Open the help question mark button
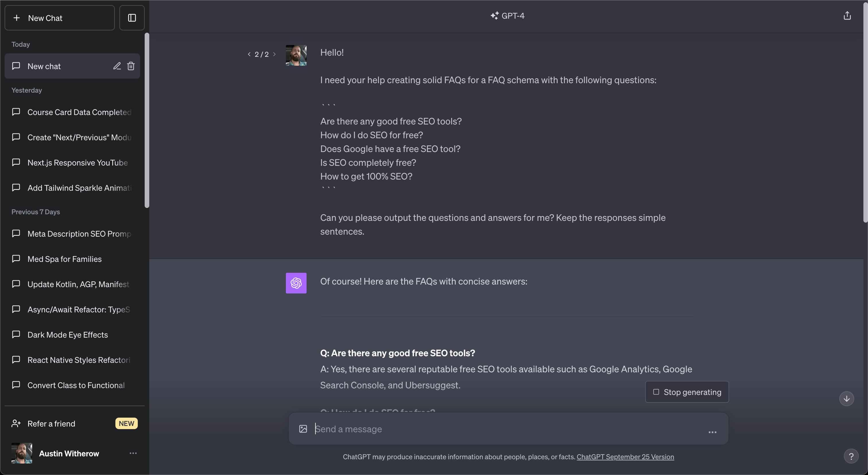Viewport: 868px width, 475px height. pyautogui.click(x=851, y=456)
